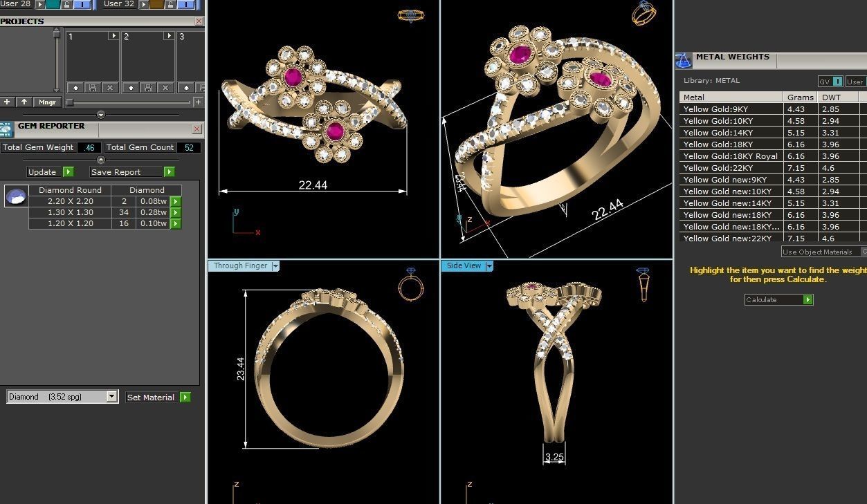Click green arrow on 0.08tw row
This screenshot has width=867, height=504.
(x=176, y=202)
